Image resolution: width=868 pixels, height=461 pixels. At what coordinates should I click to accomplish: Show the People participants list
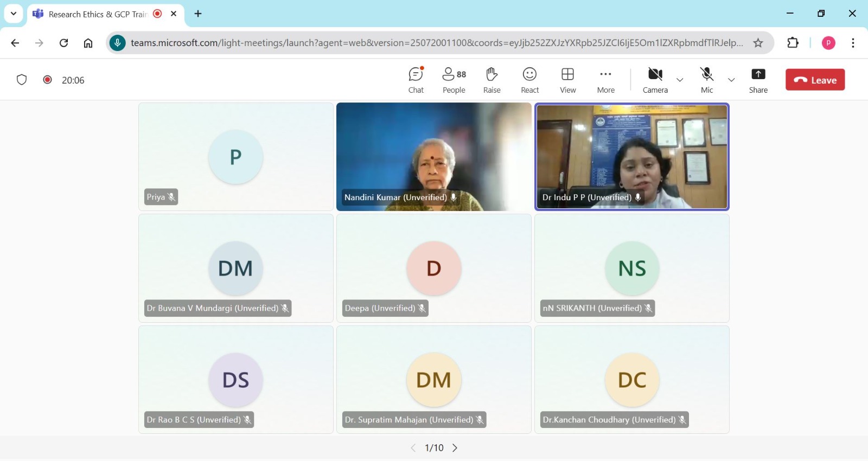pos(454,80)
